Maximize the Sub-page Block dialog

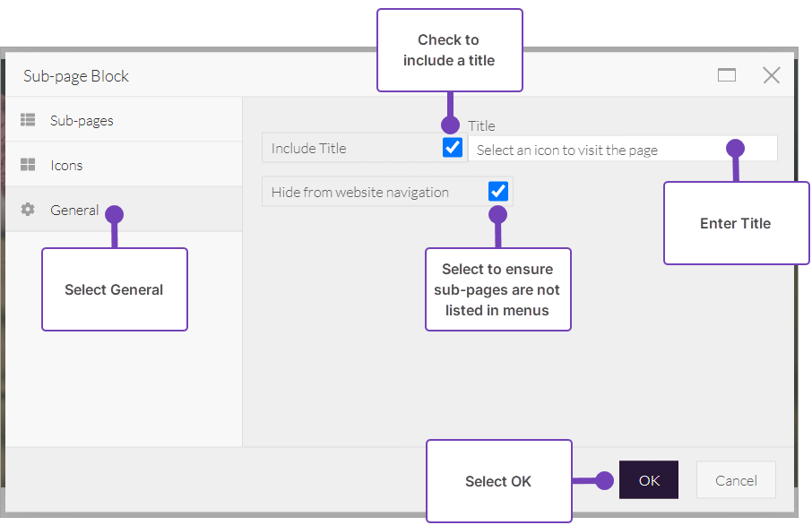727,75
